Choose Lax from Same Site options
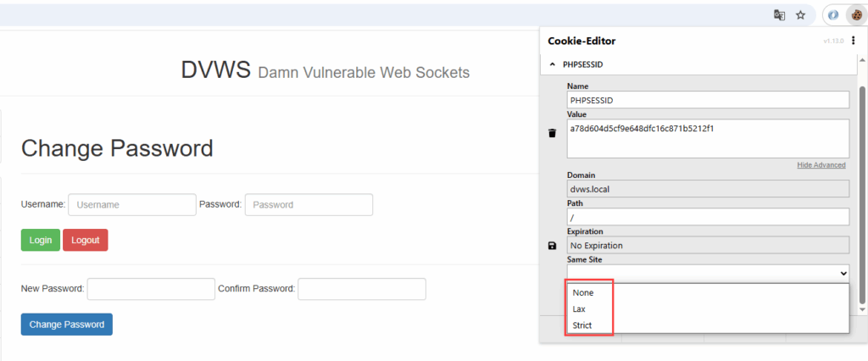The width and height of the screenshot is (868, 361). coord(579,309)
